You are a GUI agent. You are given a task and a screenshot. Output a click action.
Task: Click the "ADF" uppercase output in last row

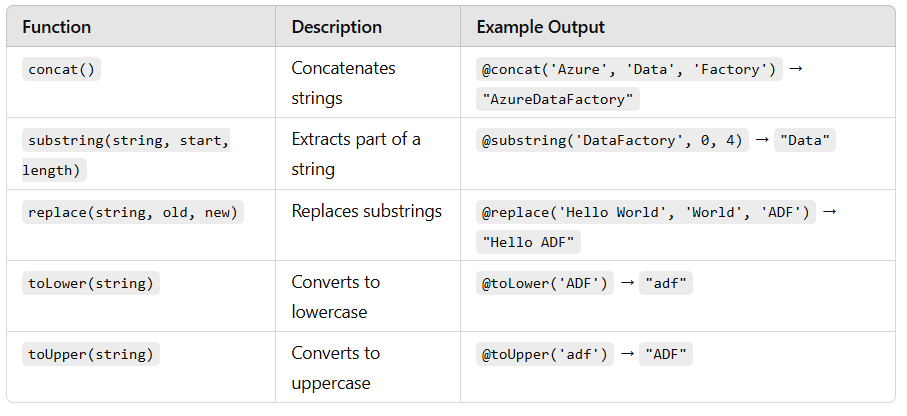click(666, 355)
